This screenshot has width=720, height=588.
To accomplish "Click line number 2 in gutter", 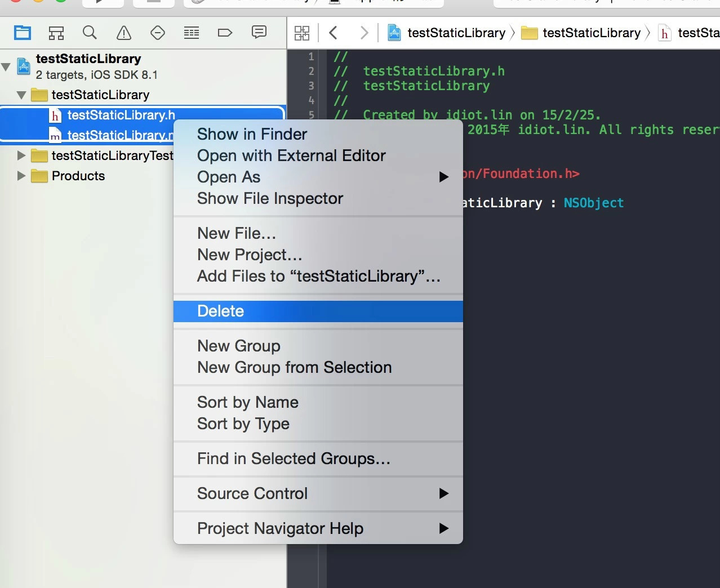I will 311,71.
